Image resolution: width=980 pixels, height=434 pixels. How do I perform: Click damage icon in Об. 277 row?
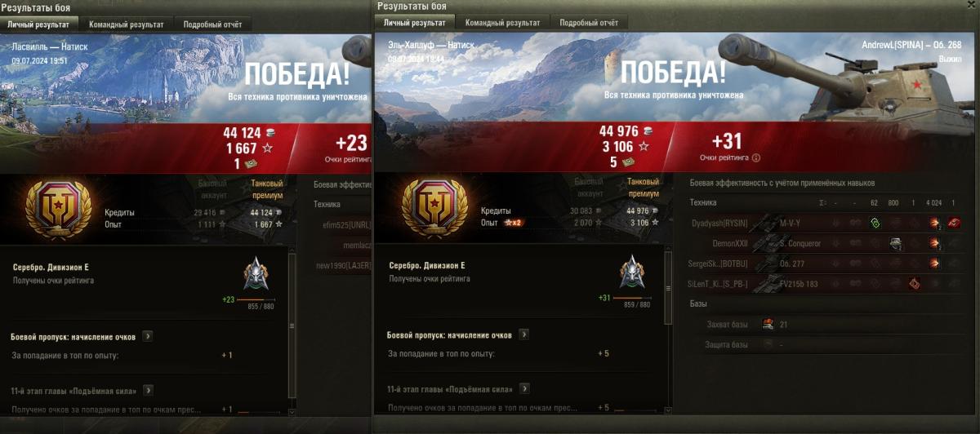[934, 263]
